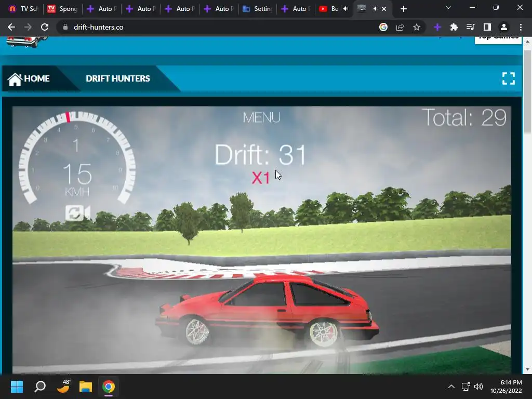Open Chrome's three-dot menu
The height and width of the screenshot is (399, 532).
pos(521,27)
